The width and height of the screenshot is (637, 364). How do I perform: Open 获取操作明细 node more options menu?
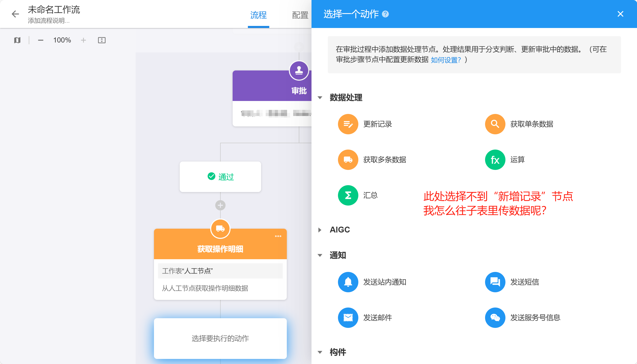click(278, 236)
